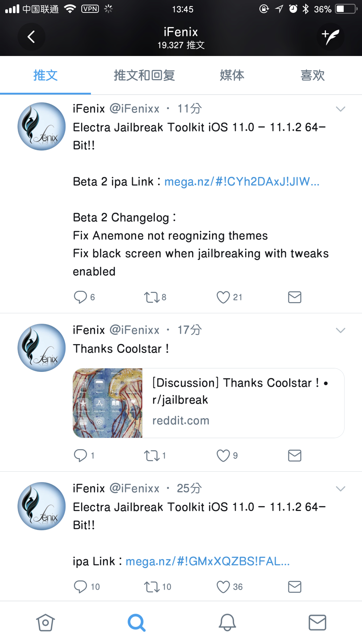Tap iFenix avatar on the top tweet
Image resolution: width=362 pixels, height=644 pixels.
coord(41,126)
